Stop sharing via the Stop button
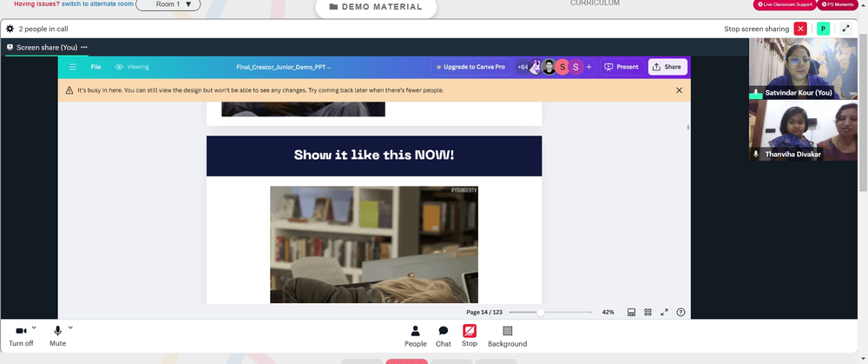868x364 pixels. click(470, 335)
